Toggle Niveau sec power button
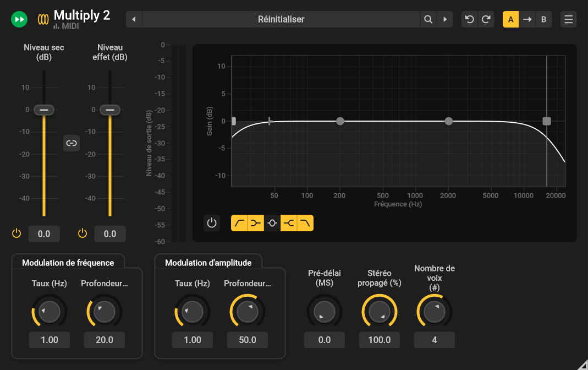This screenshot has height=370, width=588. [17, 233]
